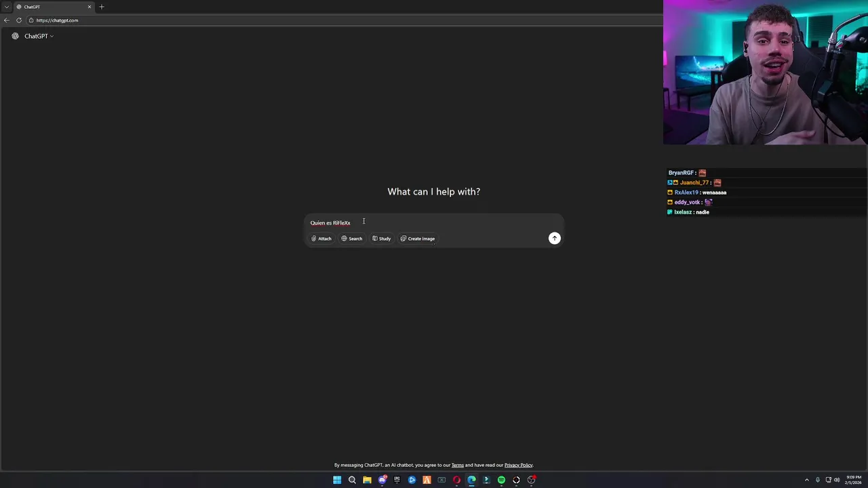The width and height of the screenshot is (868, 488).
Task: Choose the Create image tool
Action: pos(418,239)
